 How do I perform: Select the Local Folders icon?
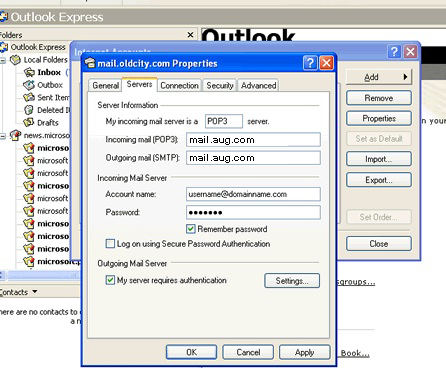15,60
